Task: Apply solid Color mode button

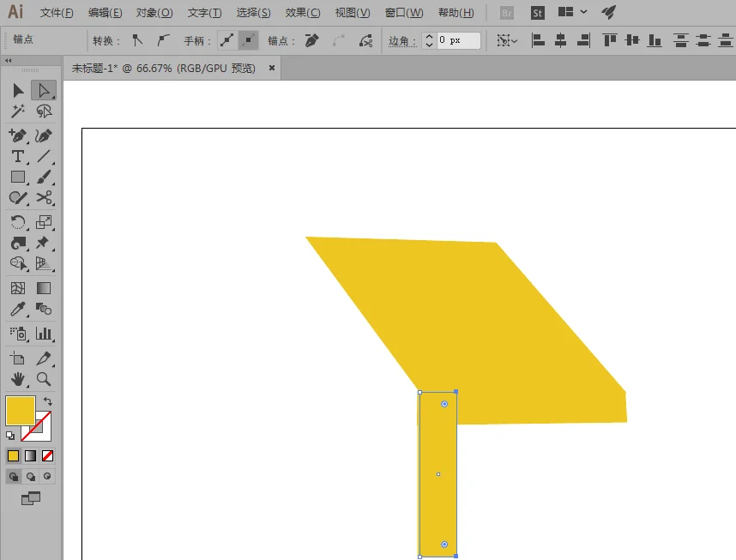Action: 13,455
